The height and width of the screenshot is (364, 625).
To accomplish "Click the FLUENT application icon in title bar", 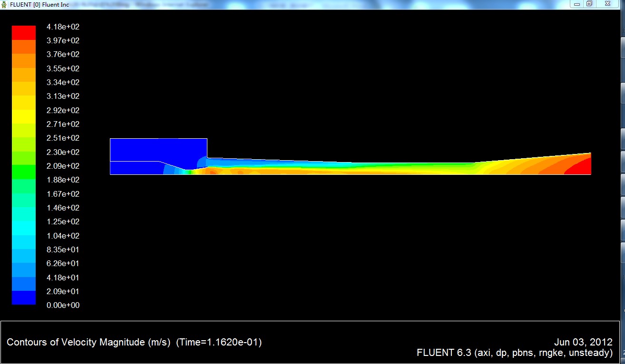I will [4, 4].
